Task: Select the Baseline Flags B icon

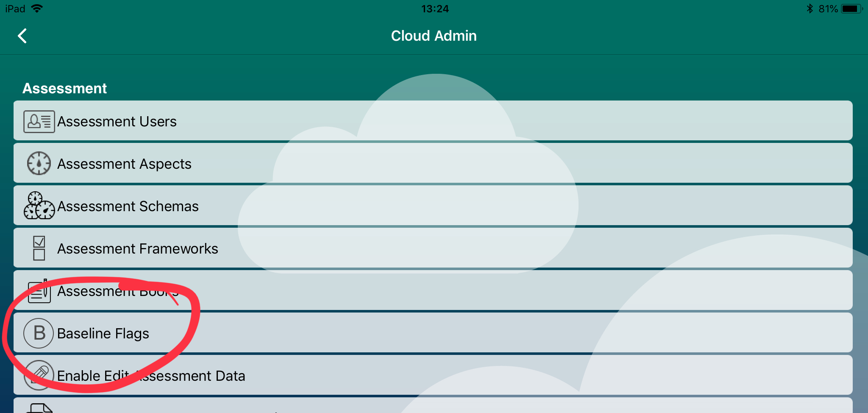Action: (39, 333)
